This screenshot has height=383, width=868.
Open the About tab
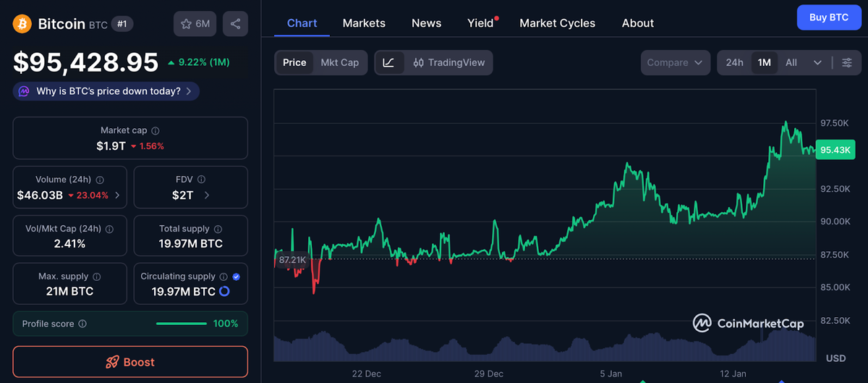coord(638,23)
